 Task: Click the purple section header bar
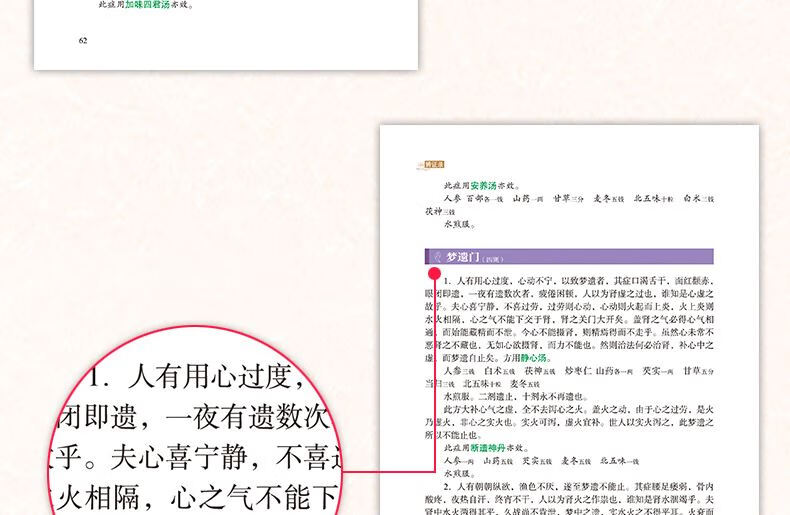600,257
